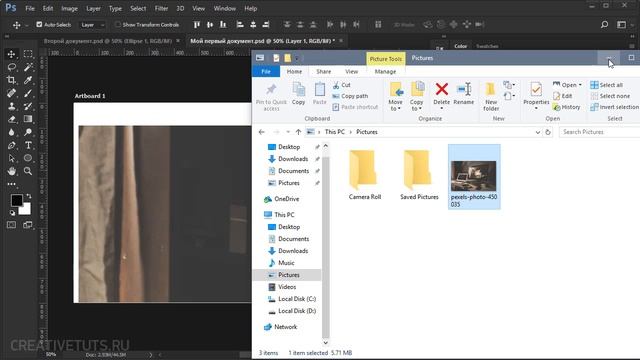Open the Photoshop Layer menu
640x360 pixels.
point(93,8)
